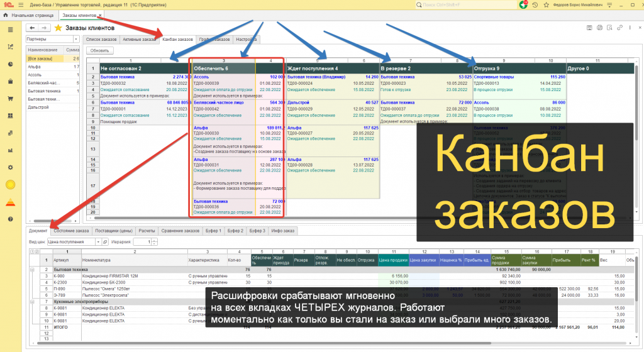Click order ТД00-000039 in Обеспечить column
Viewport: 644px width, 352px height.
[206, 83]
